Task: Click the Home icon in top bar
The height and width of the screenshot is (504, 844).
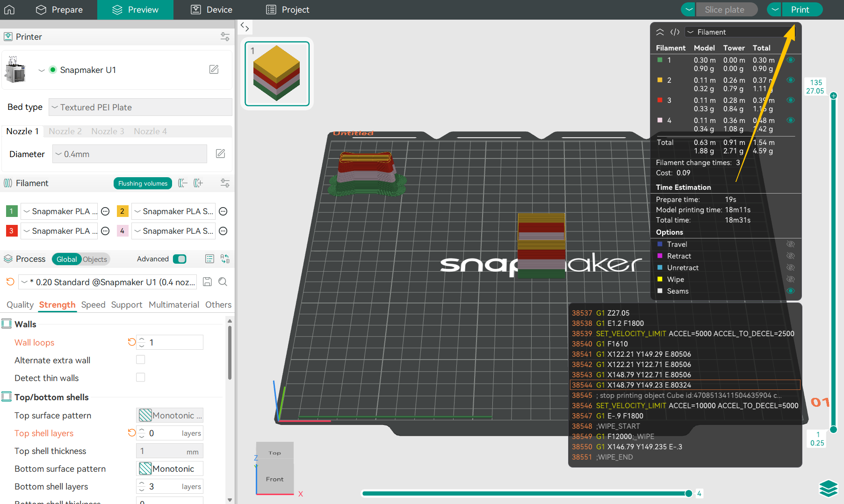Action: (x=9, y=10)
